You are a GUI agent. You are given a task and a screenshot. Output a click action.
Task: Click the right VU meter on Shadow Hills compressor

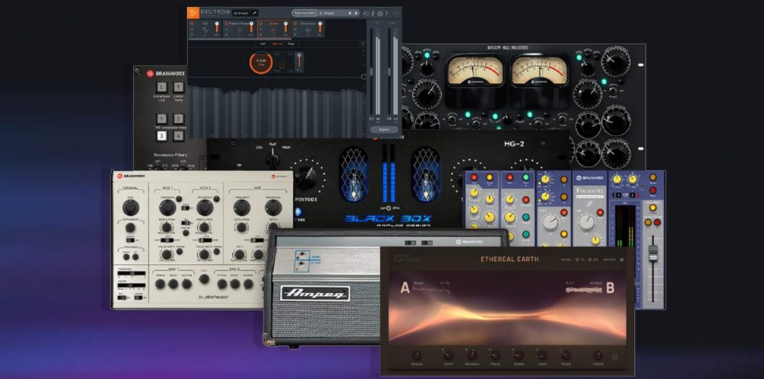coord(539,71)
